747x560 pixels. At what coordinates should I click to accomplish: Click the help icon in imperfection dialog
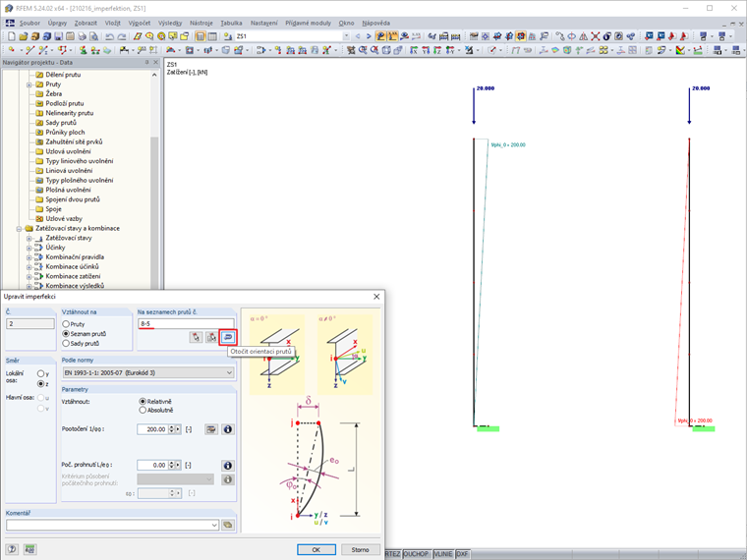[12, 549]
